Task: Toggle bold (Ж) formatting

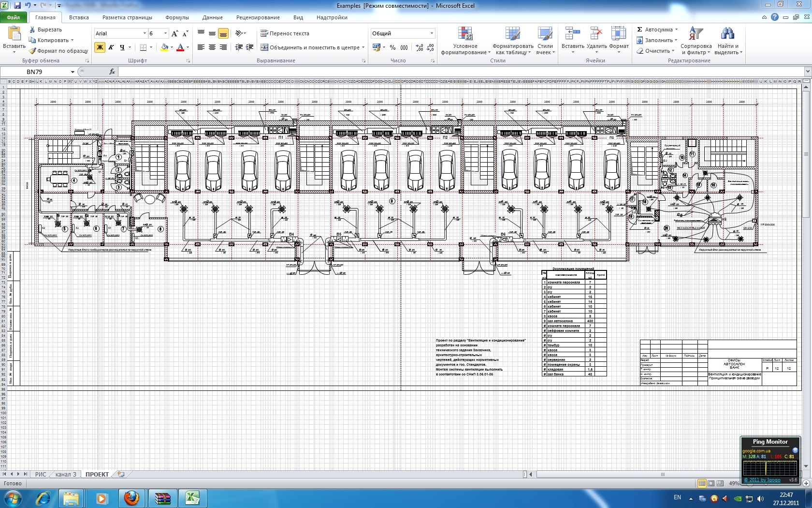Action: coord(100,47)
